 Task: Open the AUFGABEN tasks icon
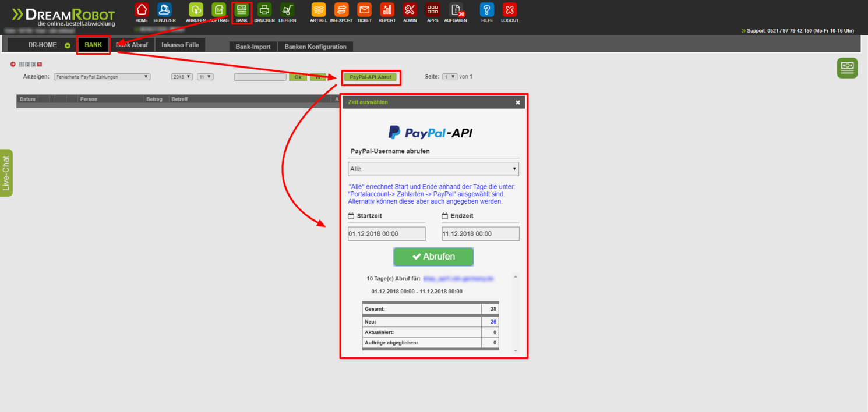[x=456, y=10]
